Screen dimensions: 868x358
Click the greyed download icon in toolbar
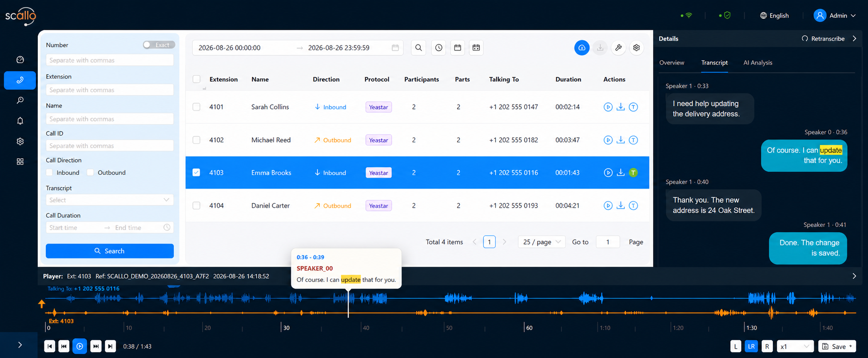[x=600, y=48]
